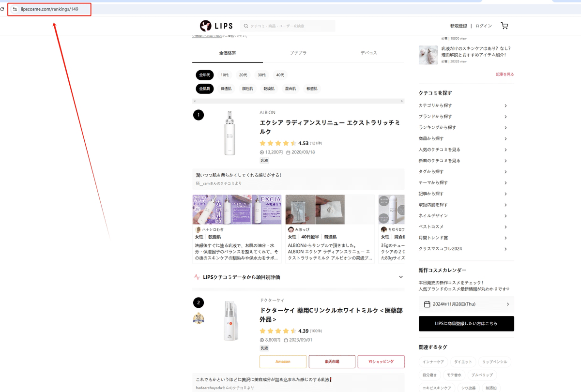The width and height of the screenshot is (581, 392).
Task: Open the purple EXCIA review photo
Action: 266,210
